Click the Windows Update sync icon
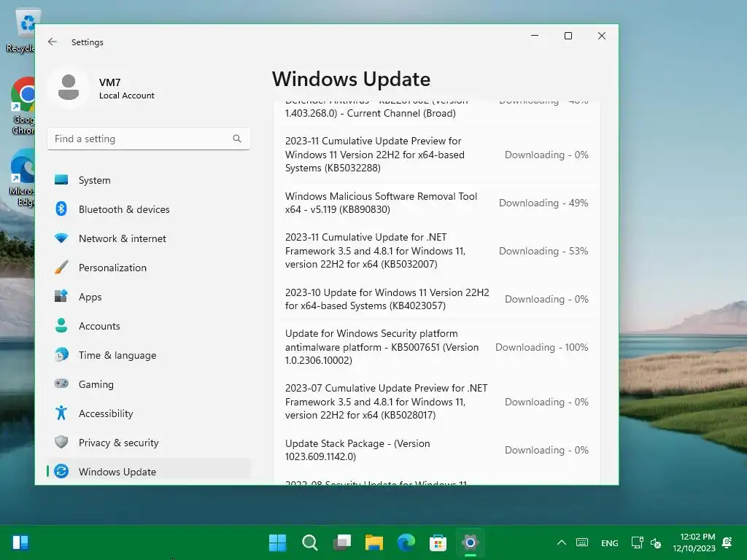 point(61,471)
